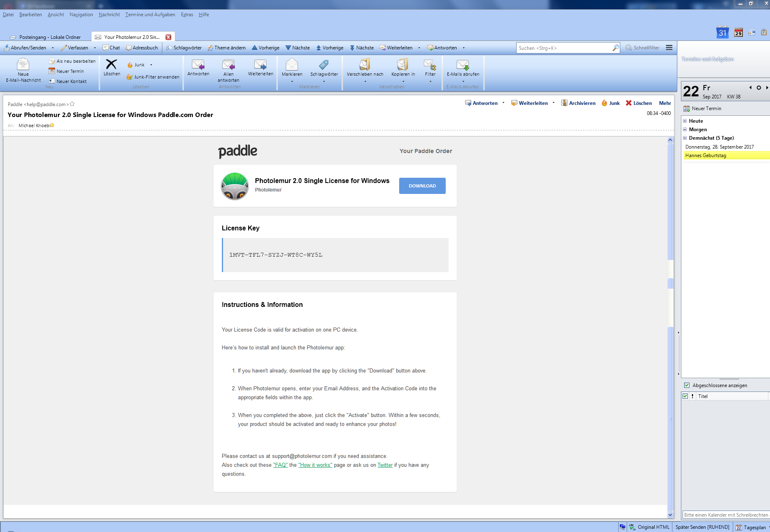Go to previous day arrow
The image size is (770, 532).
750,87
